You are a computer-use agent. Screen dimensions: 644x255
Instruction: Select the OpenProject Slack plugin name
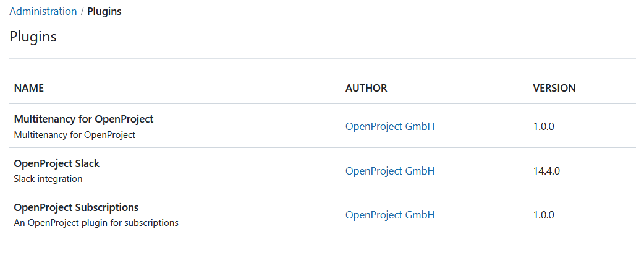click(x=56, y=163)
